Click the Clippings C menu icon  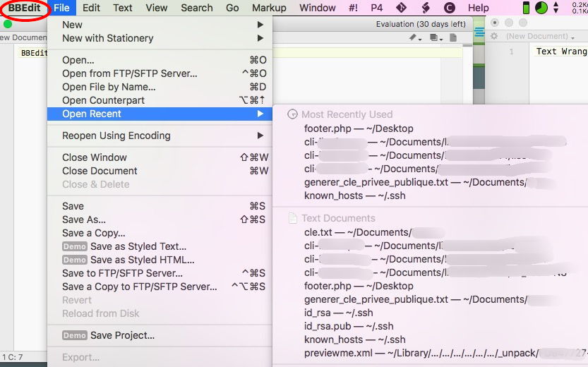449,8
